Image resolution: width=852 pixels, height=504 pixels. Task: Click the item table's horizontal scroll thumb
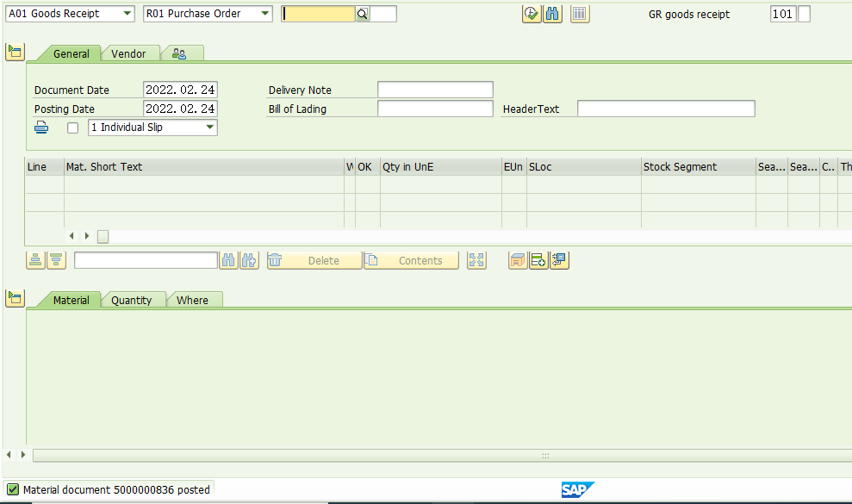point(103,237)
